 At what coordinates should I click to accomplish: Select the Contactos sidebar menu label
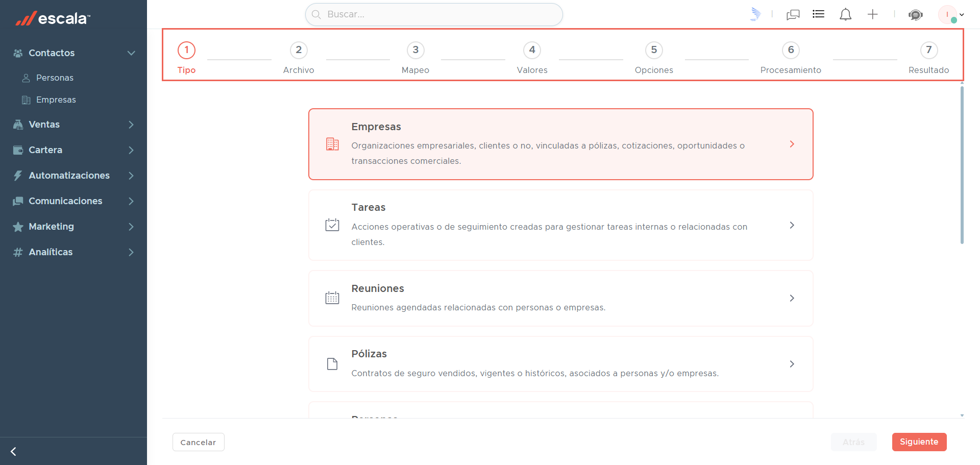click(52, 53)
